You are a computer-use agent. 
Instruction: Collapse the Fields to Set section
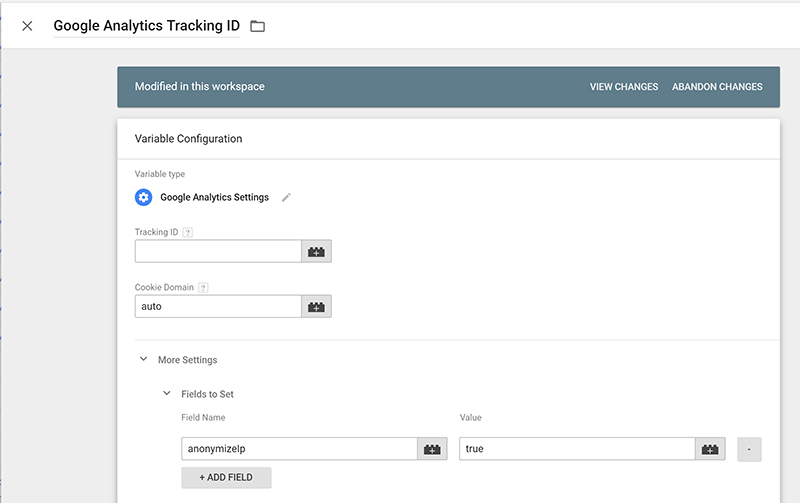[167, 393]
